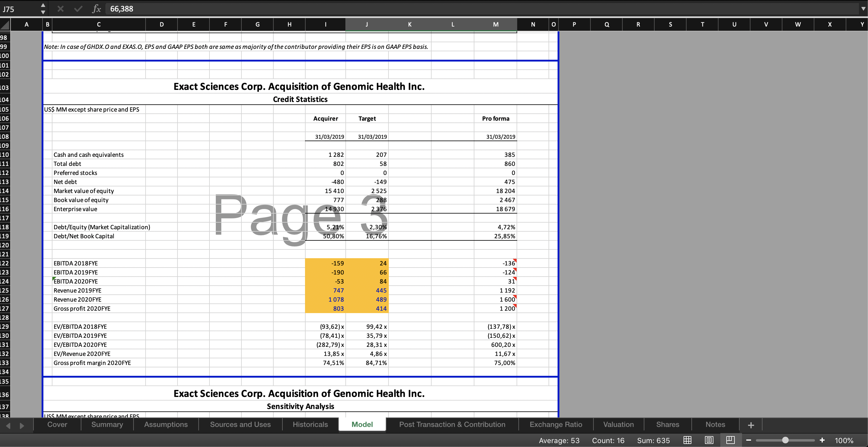The width and height of the screenshot is (868, 447).
Task: Click the Acquirer column heading cell
Action: point(325,119)
